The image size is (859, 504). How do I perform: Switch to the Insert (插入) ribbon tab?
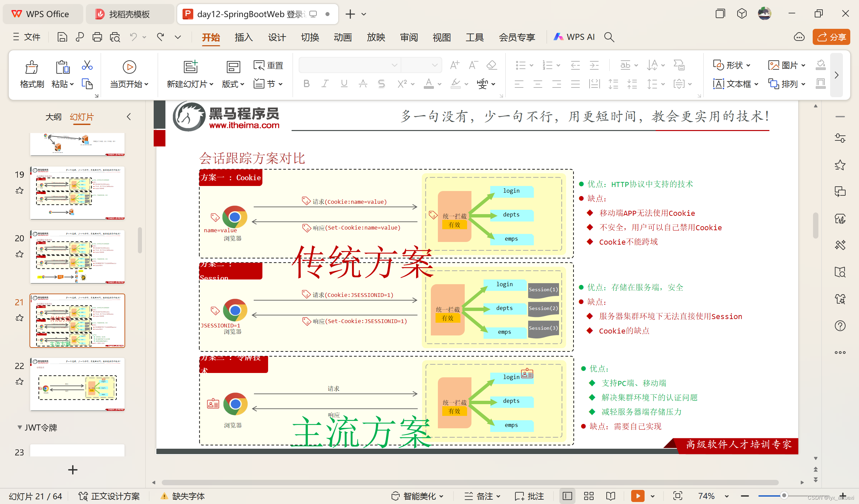pos(243,37)
